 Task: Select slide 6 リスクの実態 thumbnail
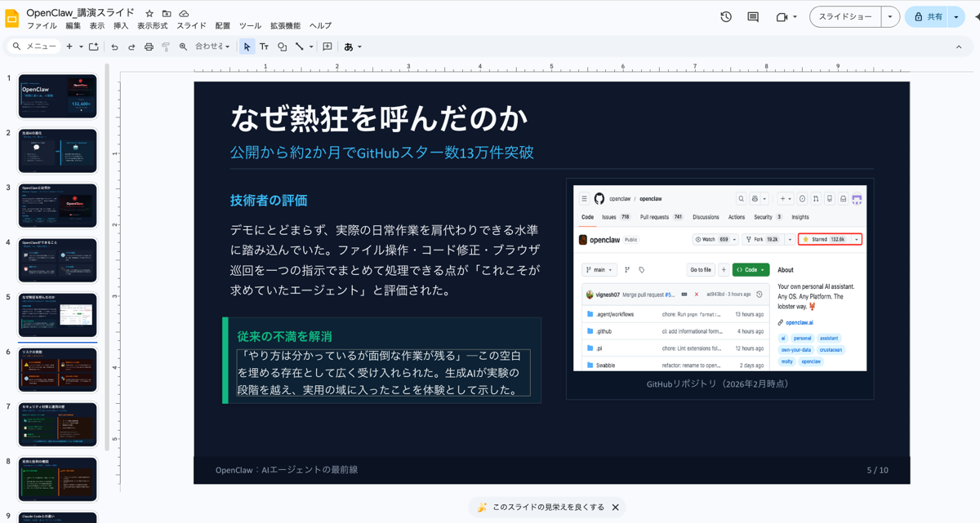(x=57, y=370)
